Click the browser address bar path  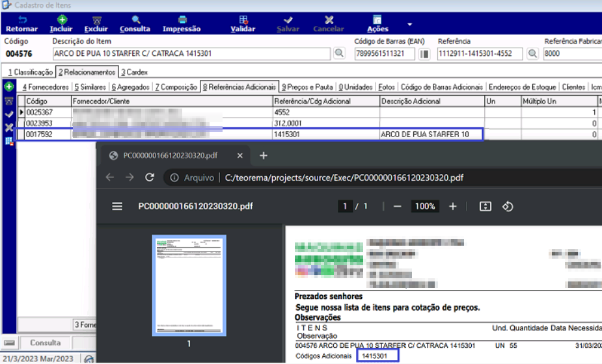click(344, 177)
